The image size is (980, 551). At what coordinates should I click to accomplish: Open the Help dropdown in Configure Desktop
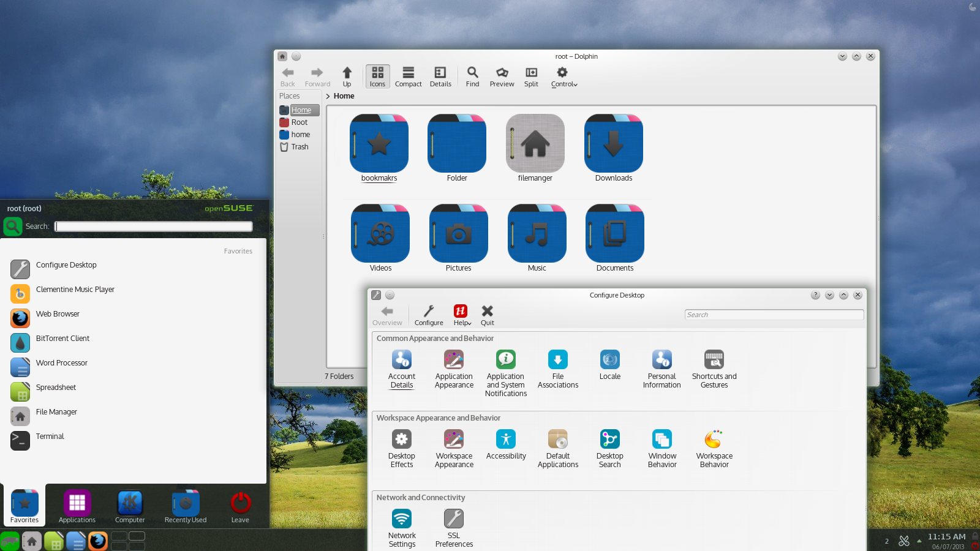point(462,315)
